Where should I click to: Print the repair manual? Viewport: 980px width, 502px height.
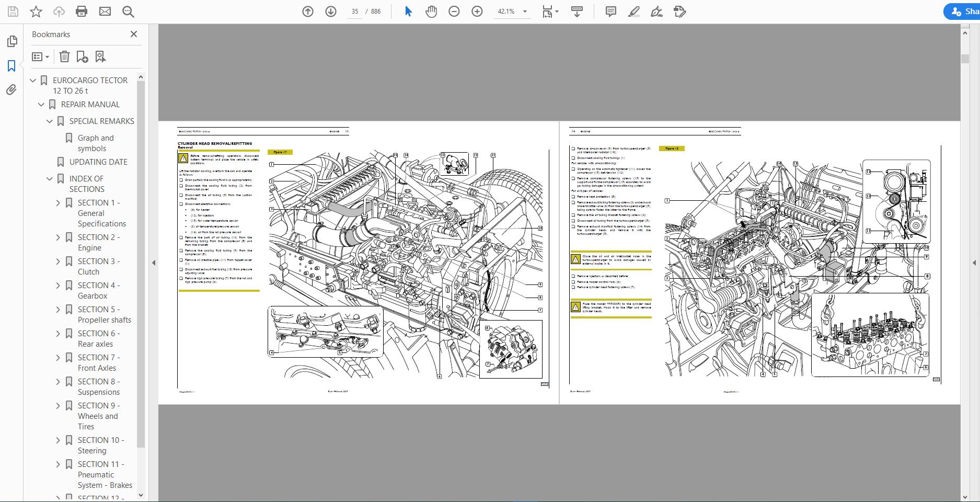point(81,11)
